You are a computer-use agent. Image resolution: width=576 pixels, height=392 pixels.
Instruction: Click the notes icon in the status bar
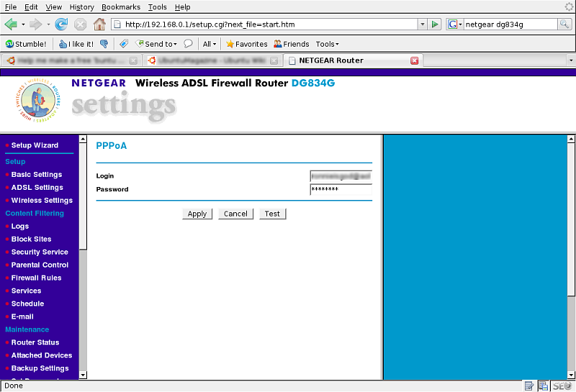(x=529, y=386)
